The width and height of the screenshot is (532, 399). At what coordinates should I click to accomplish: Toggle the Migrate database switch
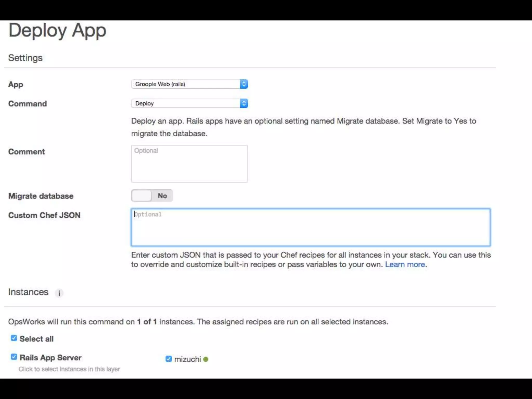tap(152, 196)
